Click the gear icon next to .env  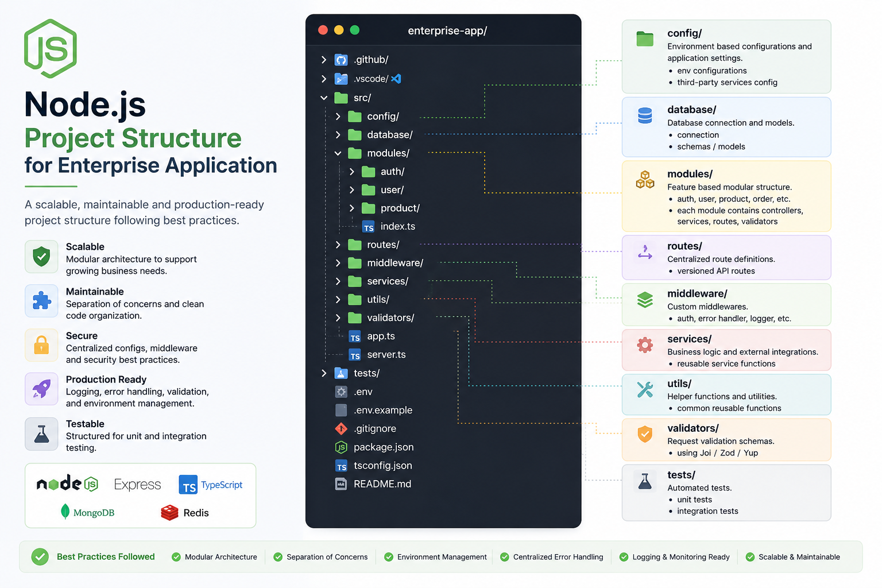coord(341,392)
